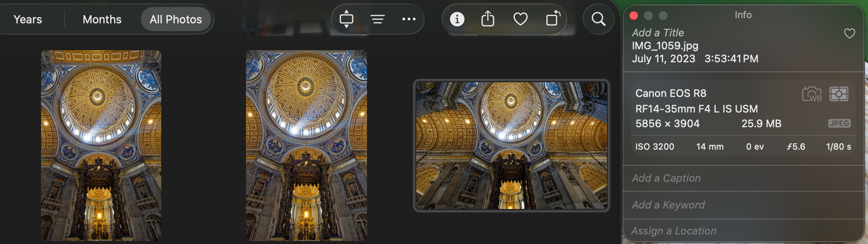Toggle the Info panel button
The height and width of the screenshot is (244, 868).
pyautogui.click(x=457, y=19)
